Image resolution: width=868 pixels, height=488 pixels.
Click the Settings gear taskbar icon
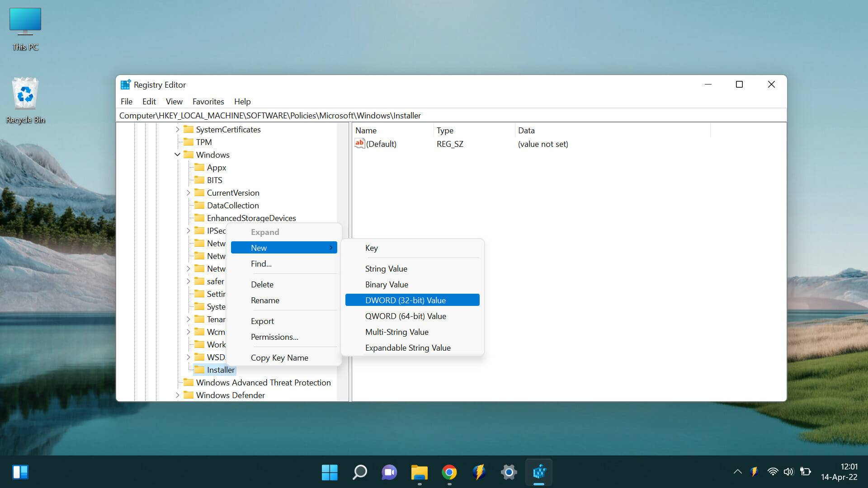pyautogui.click(x=509, y=472)
